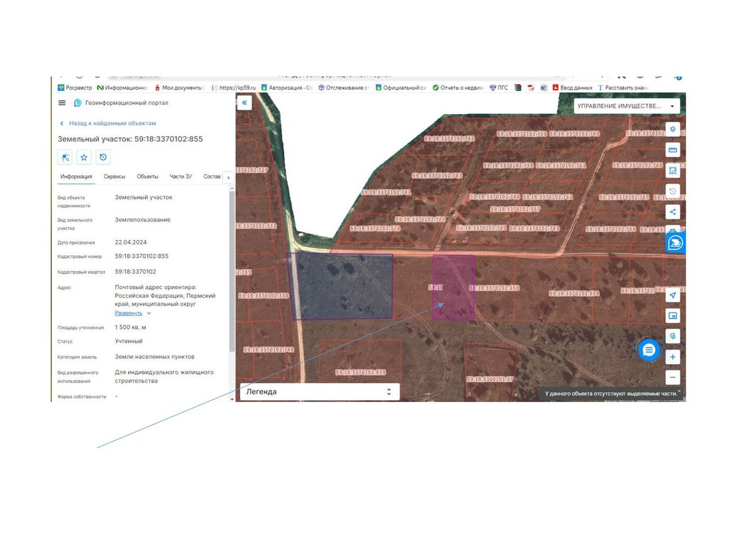Screen dimensions: 756x535
Task: Open the Отчеты о недвиж bookmark
Action: (458, 88)
